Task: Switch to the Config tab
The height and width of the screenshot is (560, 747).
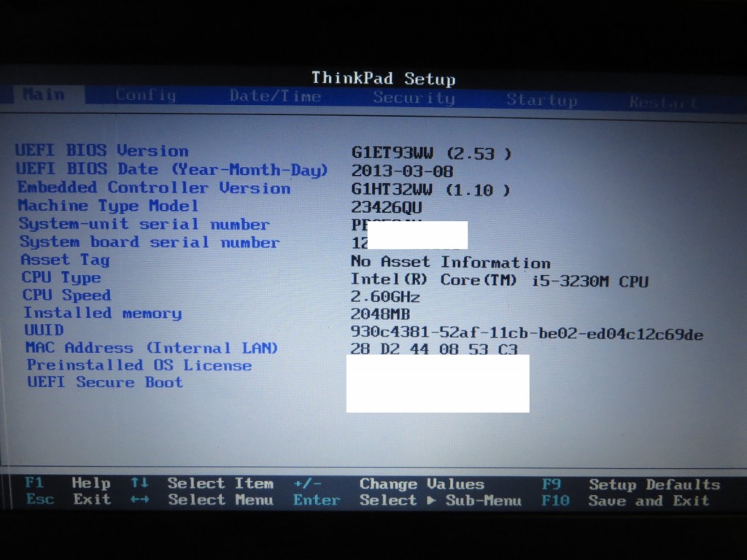Action: 145,96
